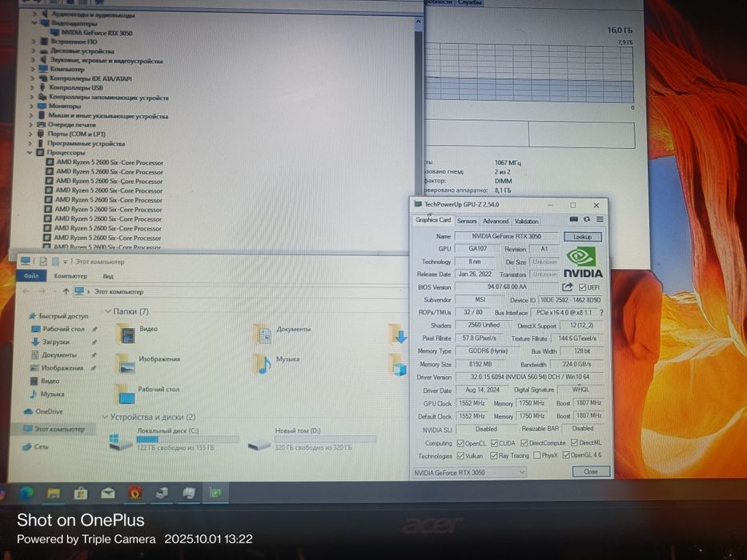Collapse the Процессоры tree node
This screenshot has height=560, width=747.
(x=30, y=153)
